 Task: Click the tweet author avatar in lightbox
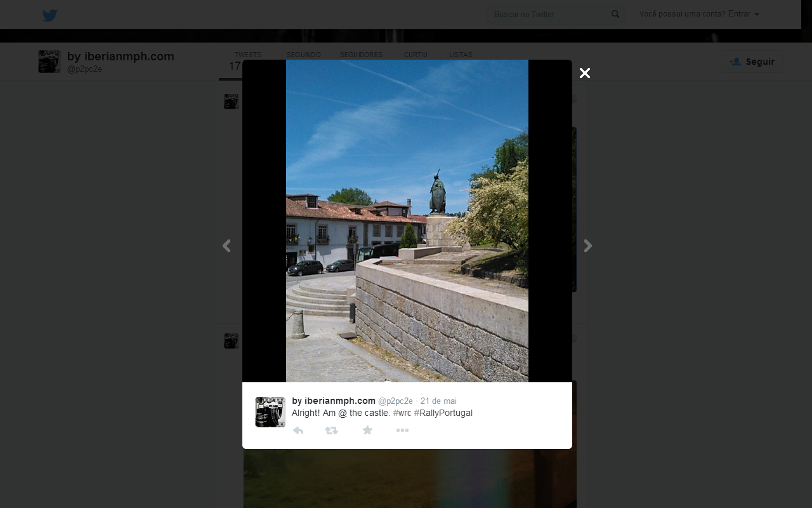pos(270,412)
